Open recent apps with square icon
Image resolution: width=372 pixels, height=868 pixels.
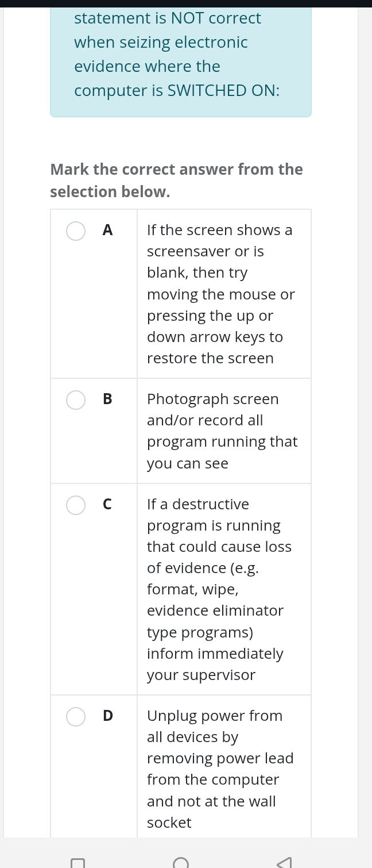click(77, 862)
